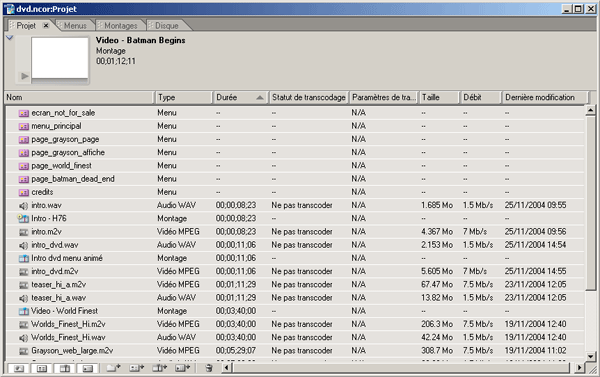This screenshot has width=600, height=377.
Task: Play the preview thumbnail
Action: coord(24,76)
